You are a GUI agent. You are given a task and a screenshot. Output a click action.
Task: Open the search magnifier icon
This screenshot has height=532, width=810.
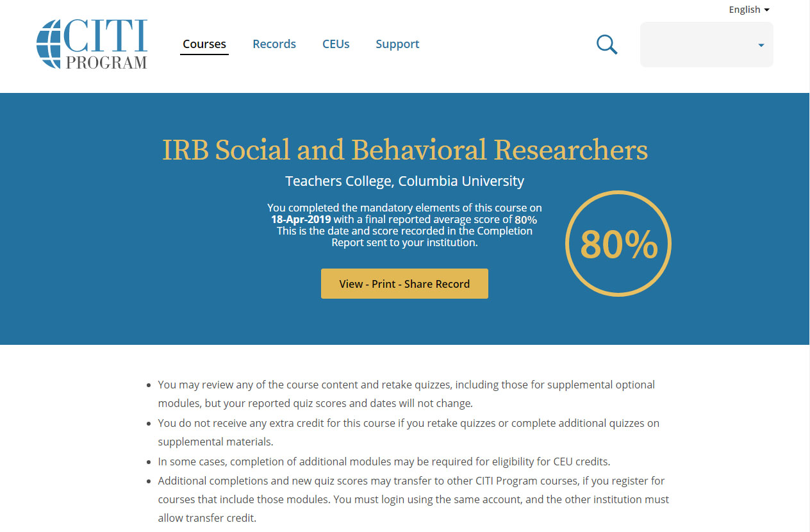tap(607, 44)
